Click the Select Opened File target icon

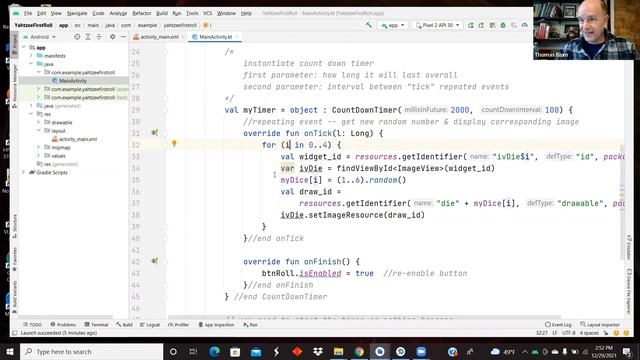point(77,37)
